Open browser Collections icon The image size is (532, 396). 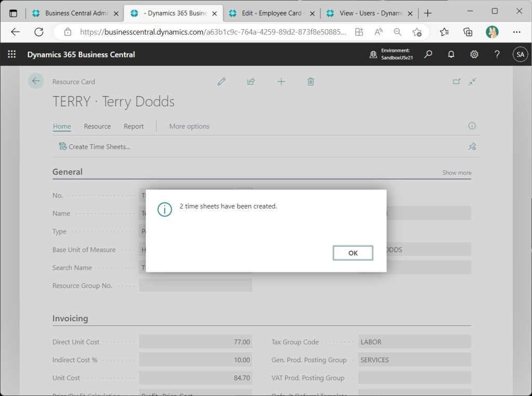pos(468,32)
